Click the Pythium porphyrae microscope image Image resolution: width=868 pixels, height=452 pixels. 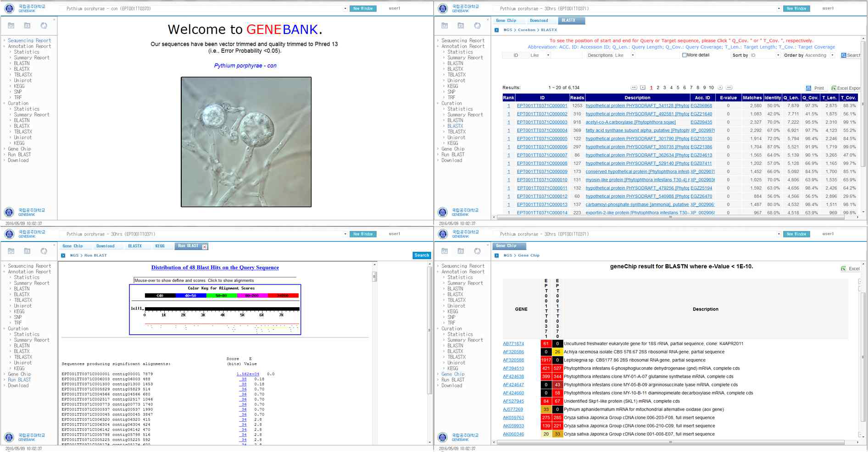point(246,142)
